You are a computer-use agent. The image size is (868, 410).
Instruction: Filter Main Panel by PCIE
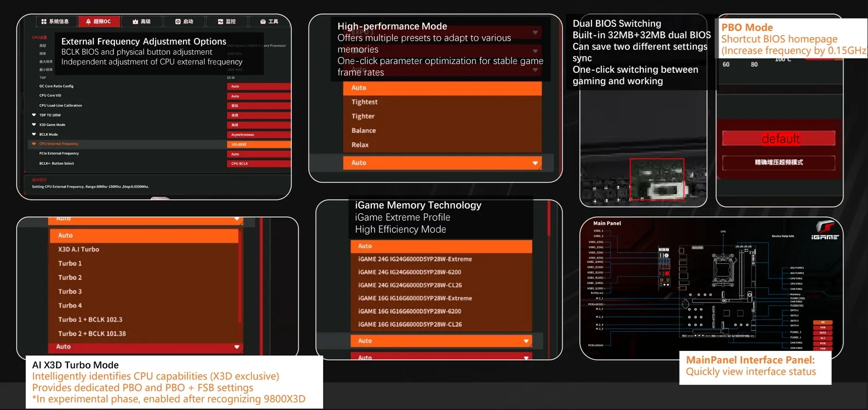tap(823, 343)
